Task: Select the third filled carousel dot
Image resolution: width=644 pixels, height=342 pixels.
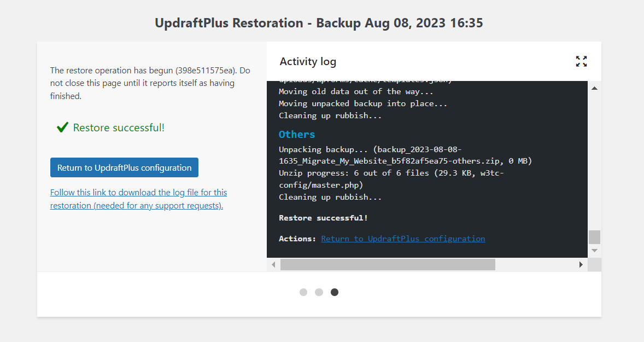Action: coord(334,292)
